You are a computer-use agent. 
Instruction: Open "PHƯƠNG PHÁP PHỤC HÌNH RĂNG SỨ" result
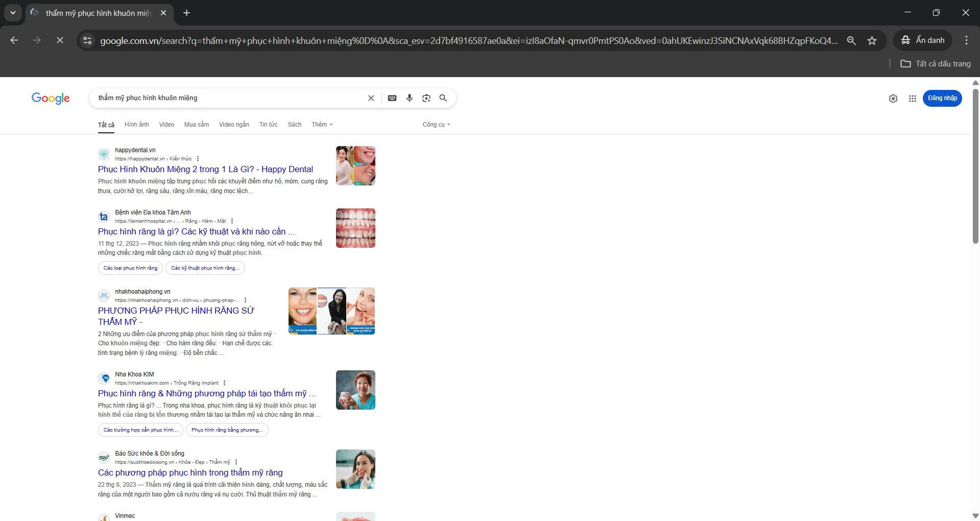pyautogui.click(x=176, y=316)
